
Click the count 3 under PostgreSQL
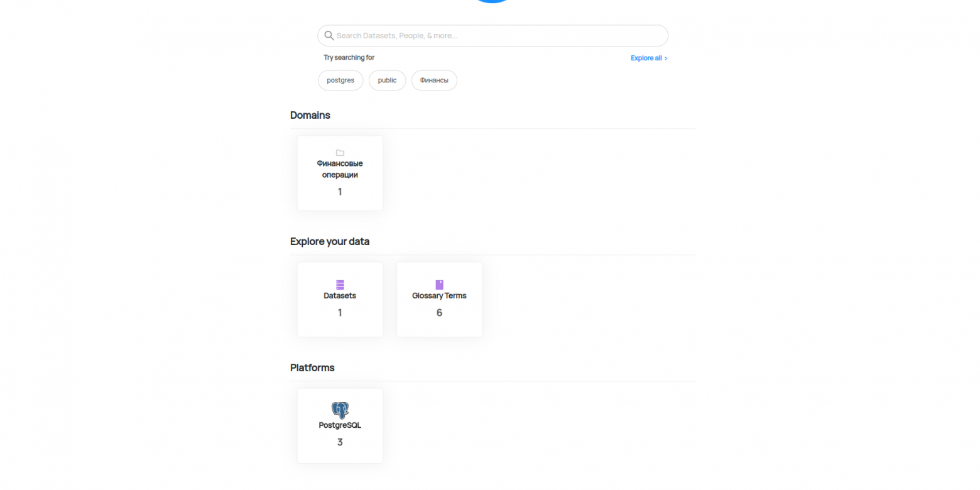(340, 442)
